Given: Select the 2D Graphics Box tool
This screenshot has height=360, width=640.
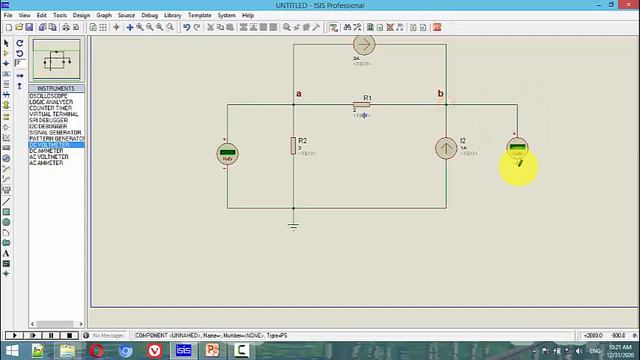Looking at the screenshot, I should coord(6,212).
